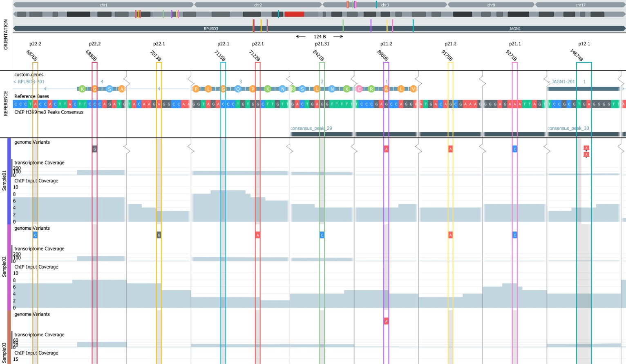
Task: Open the JAGN1-201 transcript label
Action: 563,82
